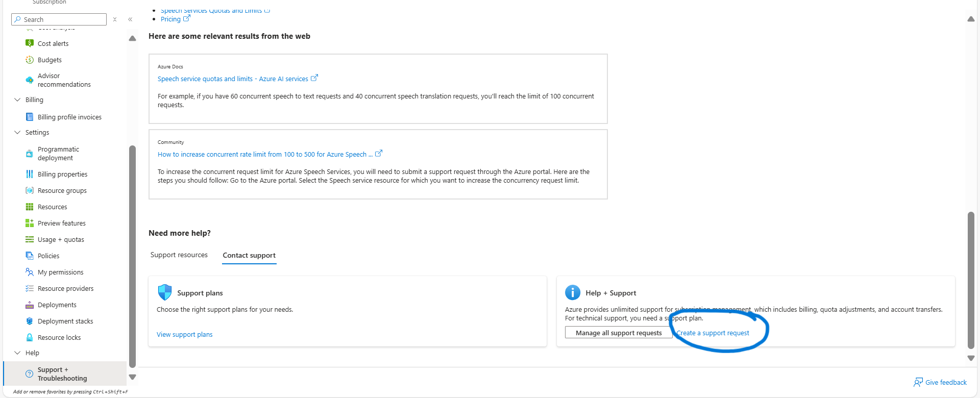Click the Give feedback link
The height and width of the screenshot is (398, 980).
pos(946,382)
